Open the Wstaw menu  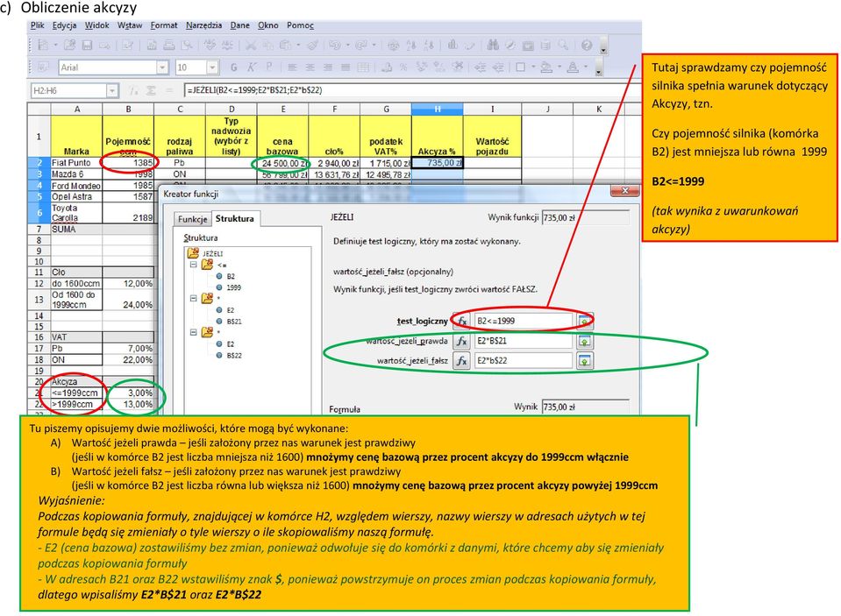pyautogui.click(x=130, y=25)
